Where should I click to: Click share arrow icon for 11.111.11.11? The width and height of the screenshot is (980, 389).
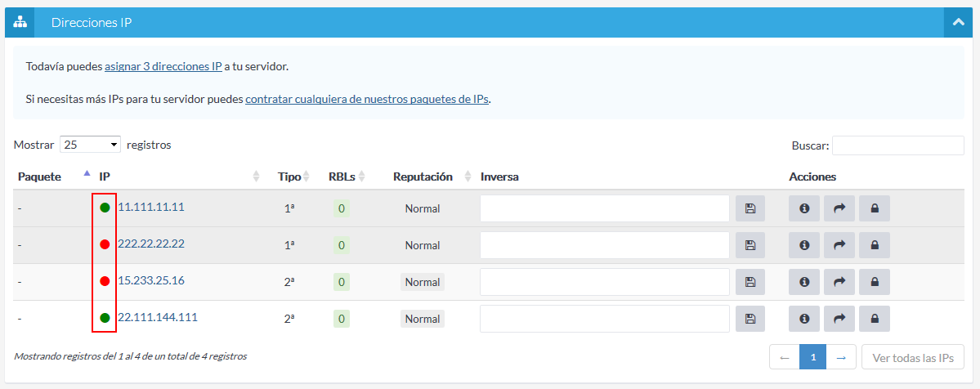(839, 208)
